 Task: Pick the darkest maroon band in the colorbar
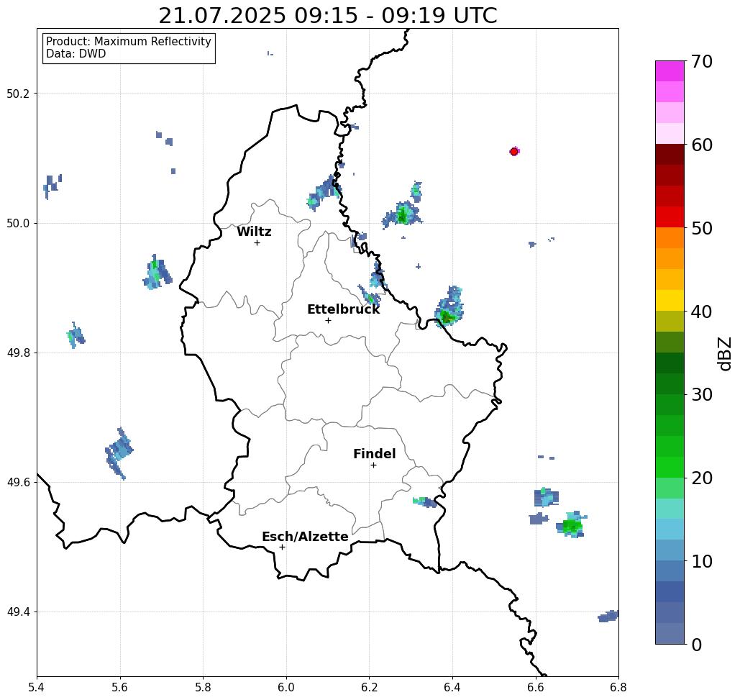(x=670, y=155)
